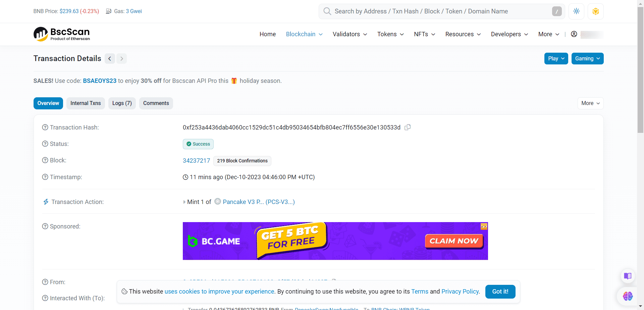Open the Gaming dropdown button
The height and width of the screenshot is (310, 644).
click(x=587, y=59)
